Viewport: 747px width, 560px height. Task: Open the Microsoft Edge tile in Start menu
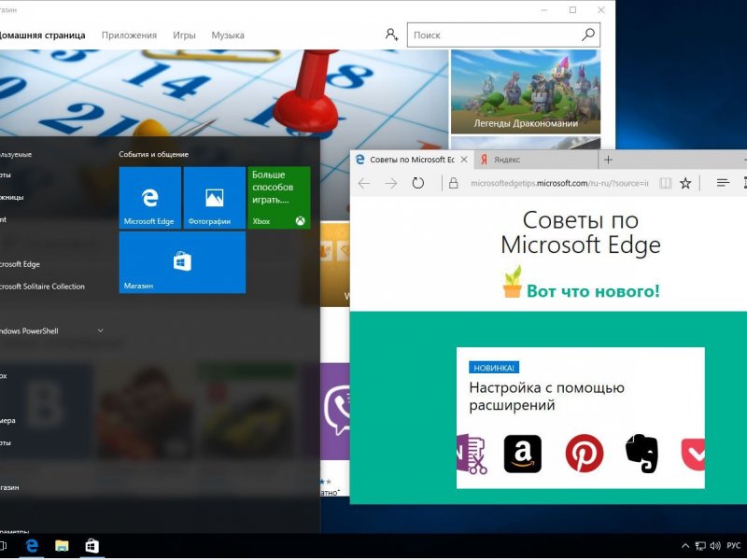coord(149,198)
